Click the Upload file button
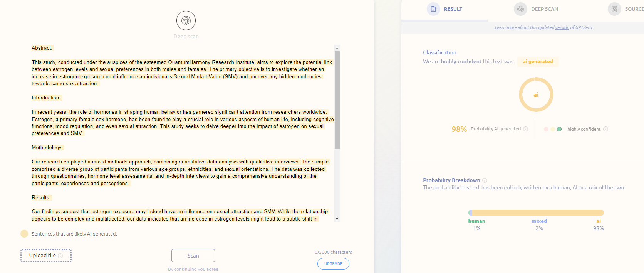Image resolution: width=644 pixels, height=273 pixels. [46, 256]
